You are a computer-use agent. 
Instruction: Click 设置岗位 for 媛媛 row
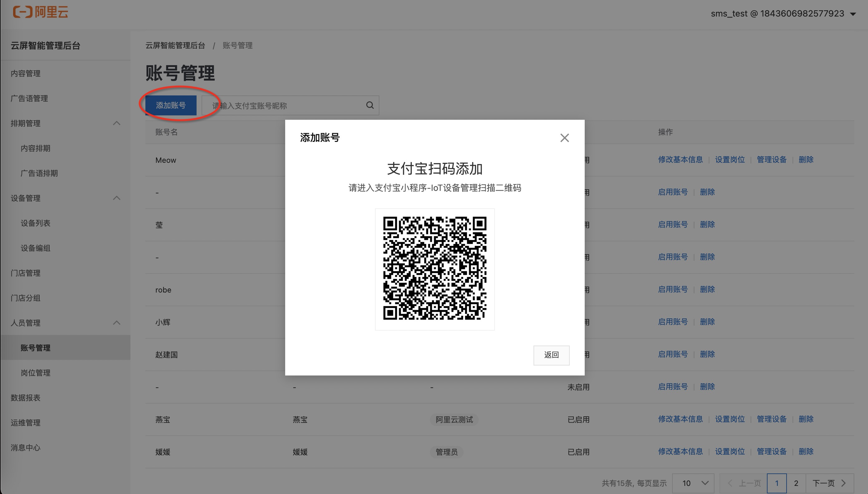coord(729,452)
